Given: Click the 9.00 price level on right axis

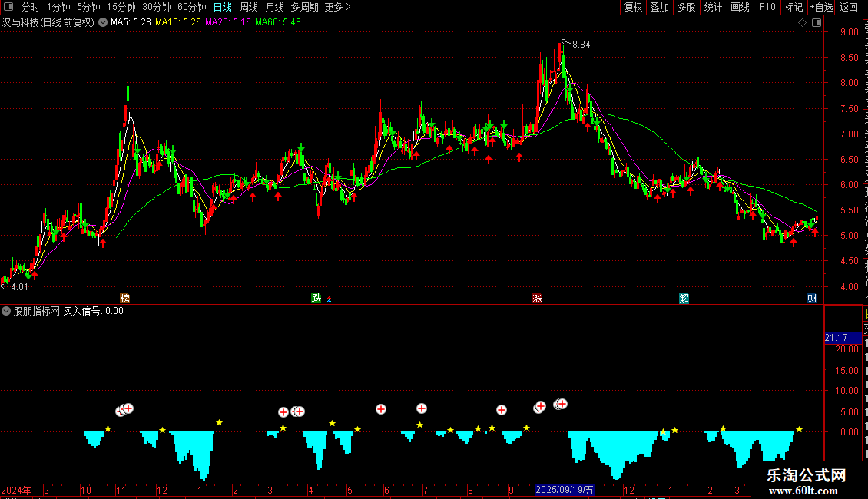Looking at the screenshot, I should coord(849,32).
